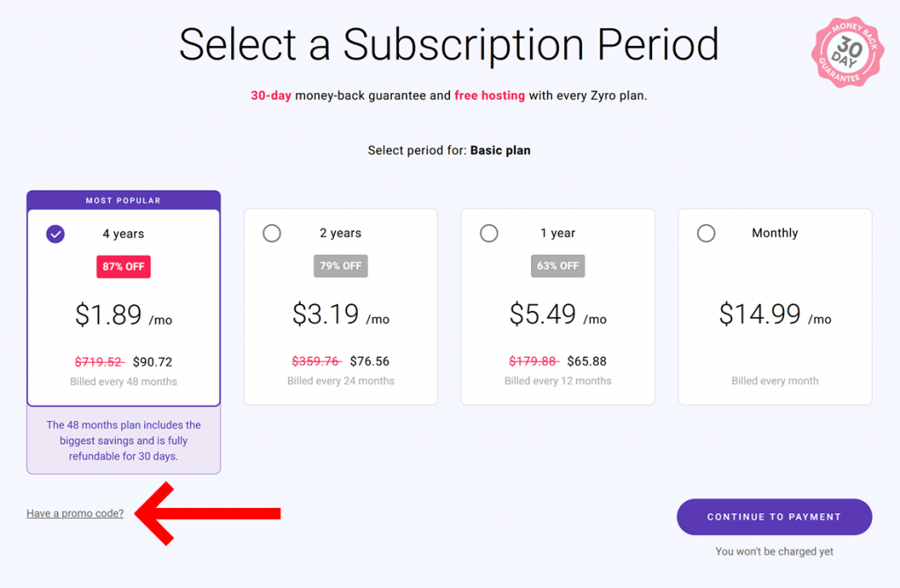Click the blue checkmark on the 4 years plan
900x588 pixels.
coord(54,234)
